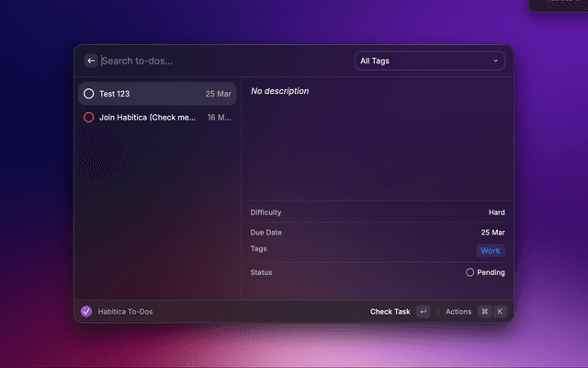Click the Command key icon
This screenshot has height=368, width=588.
pyautogui.click(x=484, y=312)
